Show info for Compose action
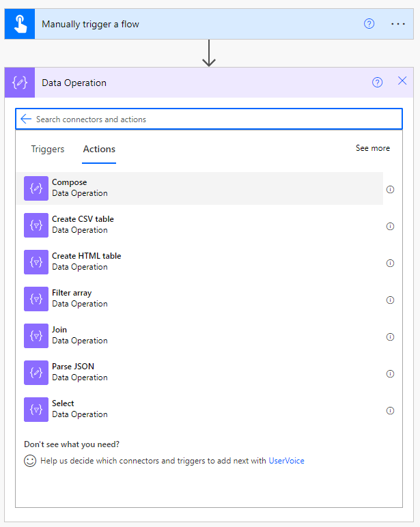Viewport: 420px width, 527px height. coord(390,190)
